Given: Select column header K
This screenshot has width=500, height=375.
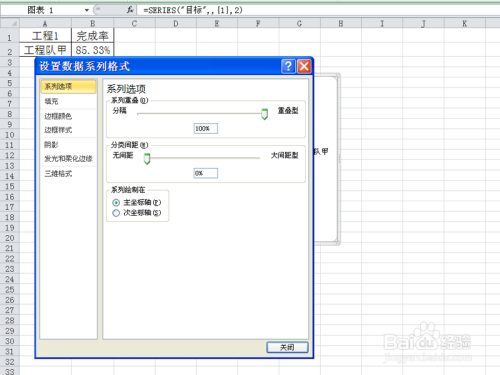Looking at the screenshot, I should coord(464,23).
